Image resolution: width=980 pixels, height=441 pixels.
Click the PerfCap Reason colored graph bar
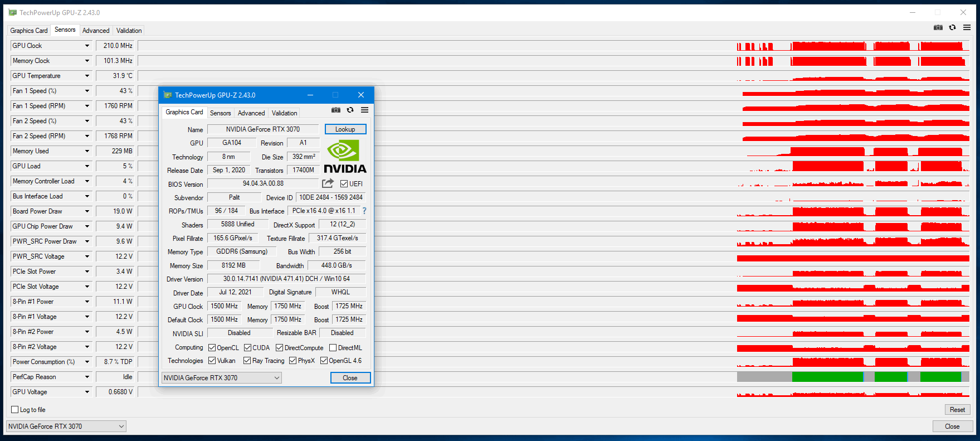(x=853, y=377)
